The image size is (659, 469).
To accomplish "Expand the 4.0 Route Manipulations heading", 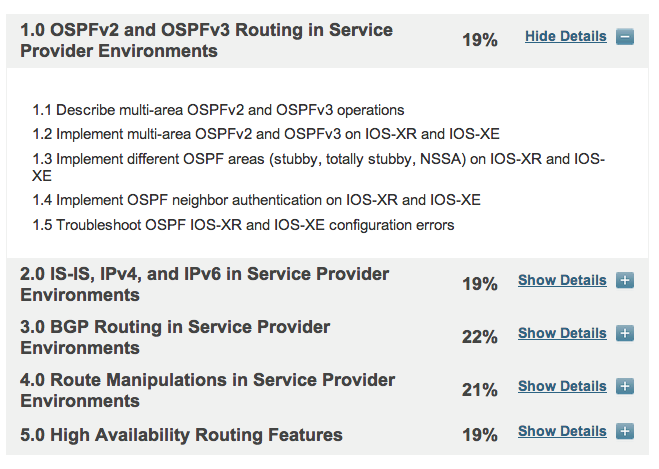I will (x=207, y=390).
